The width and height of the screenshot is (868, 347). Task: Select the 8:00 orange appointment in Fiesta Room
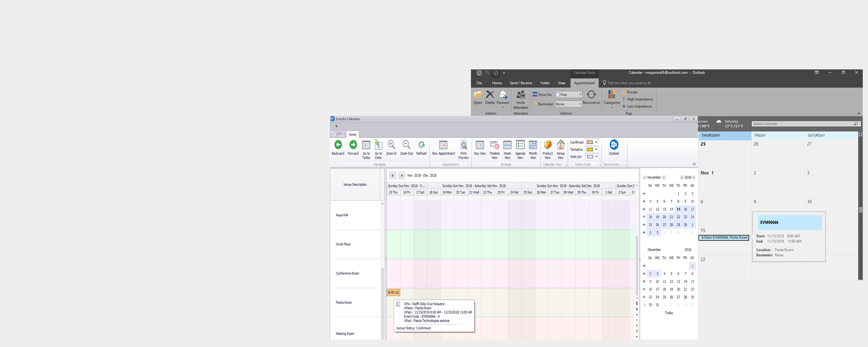(x=393, y=292)
